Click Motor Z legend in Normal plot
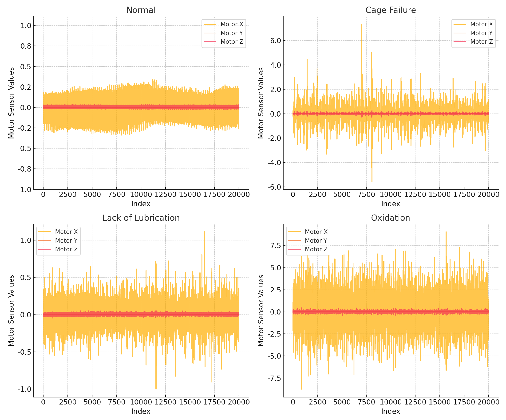This screenshot has width=506, height=420. [x=232, y=42]
